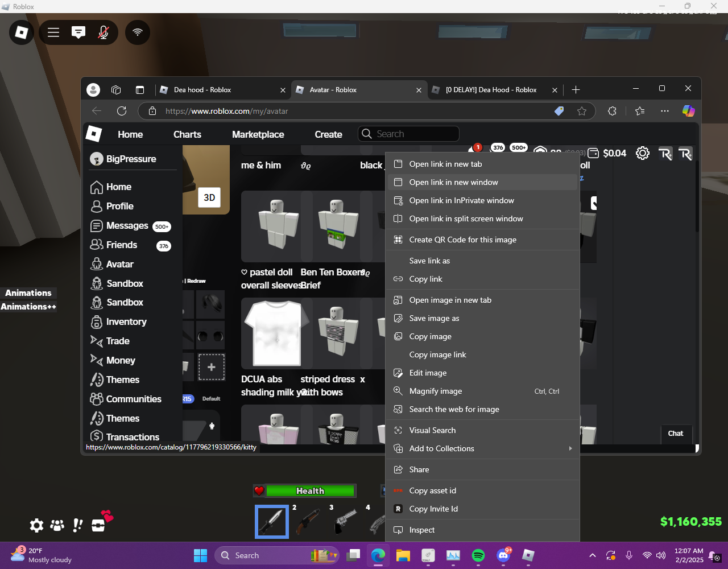Toggle the 3D avatar view button
Viewport: 728px width, 569px height.
pyautogui.click(x=209, y=197)
